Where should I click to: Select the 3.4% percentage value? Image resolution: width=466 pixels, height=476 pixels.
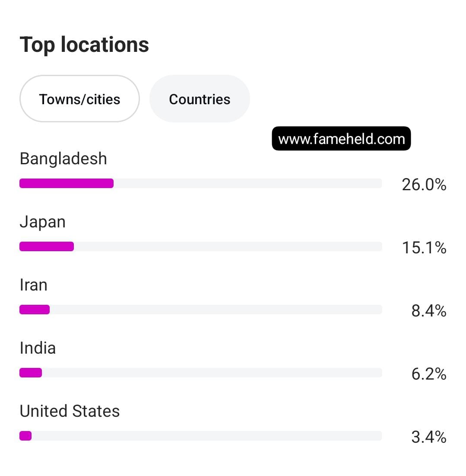(x=428, y=437)
